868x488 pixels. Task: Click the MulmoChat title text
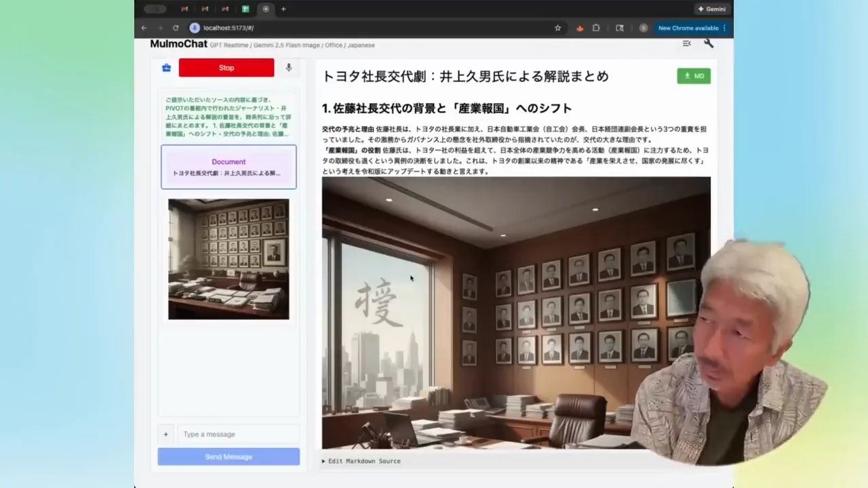point(178,44)
